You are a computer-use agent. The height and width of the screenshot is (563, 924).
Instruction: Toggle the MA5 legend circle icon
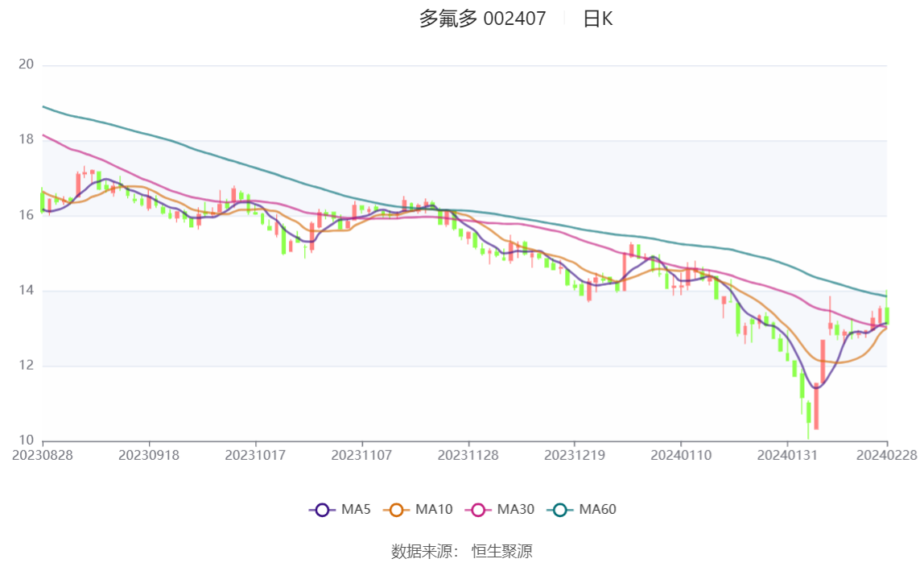click(322, 510)
